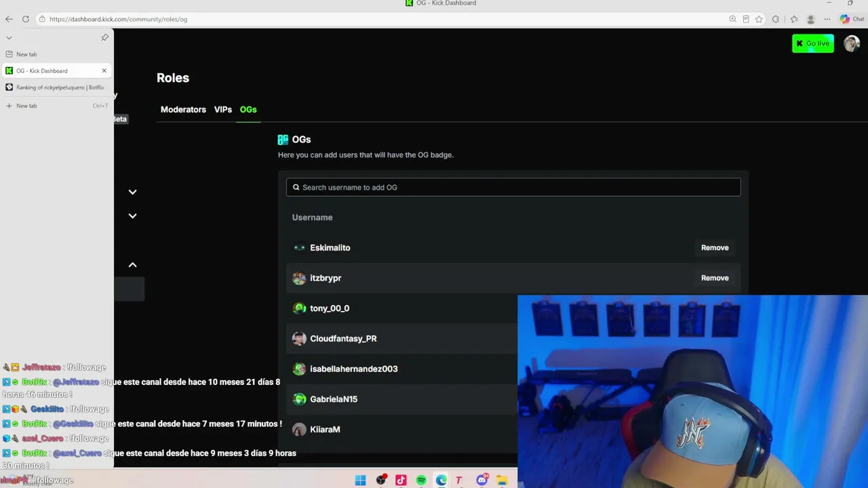Click the isabellahernandez003 username
This screenshot has width=868, height=488.
(354, 369)
